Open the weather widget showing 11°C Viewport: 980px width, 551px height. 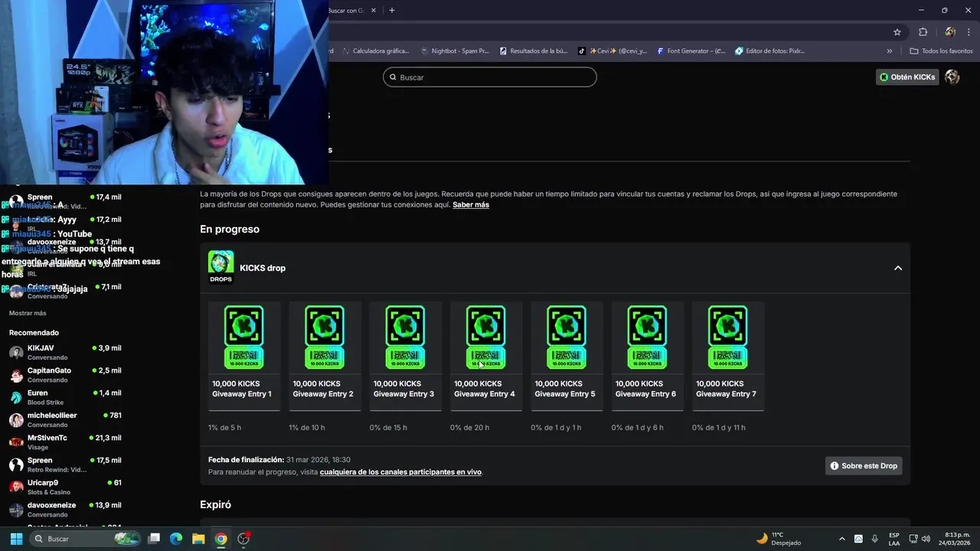[x=778, y=539]
